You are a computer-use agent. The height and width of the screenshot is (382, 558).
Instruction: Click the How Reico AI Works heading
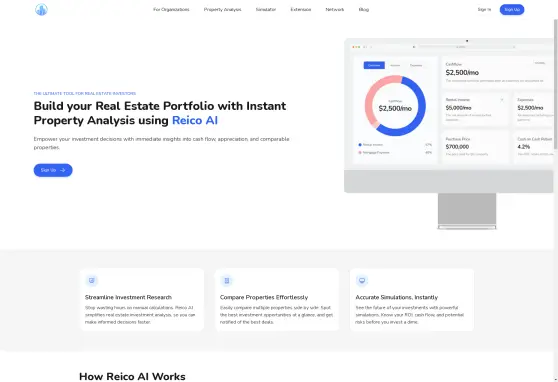(132, 376)
